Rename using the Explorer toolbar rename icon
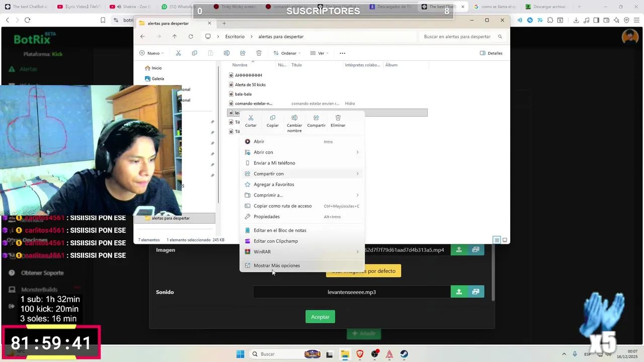This screenshot has height=362, width=644. coord(226,53)
